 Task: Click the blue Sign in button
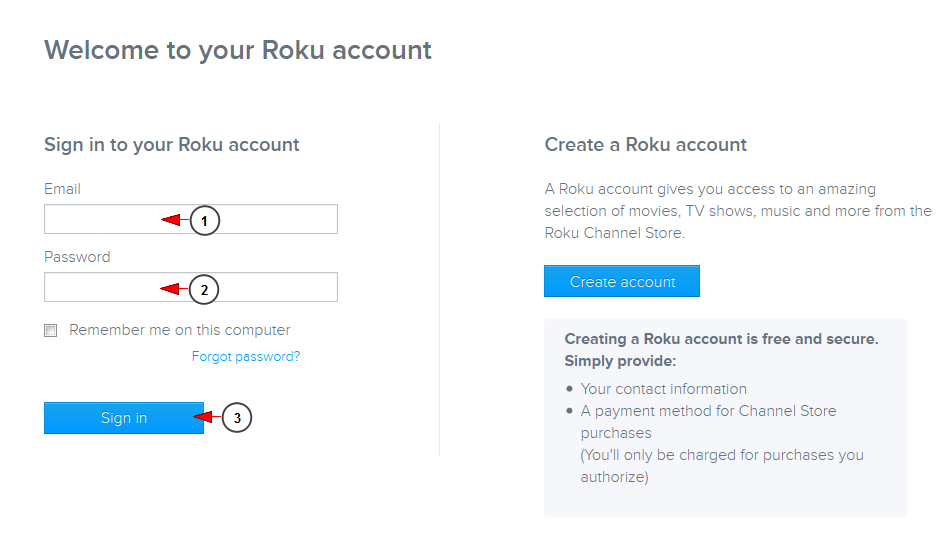[124, 418]
